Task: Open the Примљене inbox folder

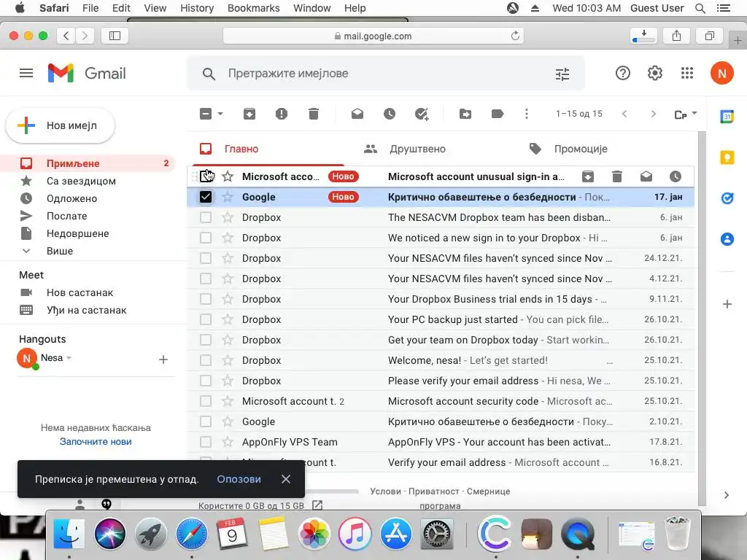Action: pos(88,163)
